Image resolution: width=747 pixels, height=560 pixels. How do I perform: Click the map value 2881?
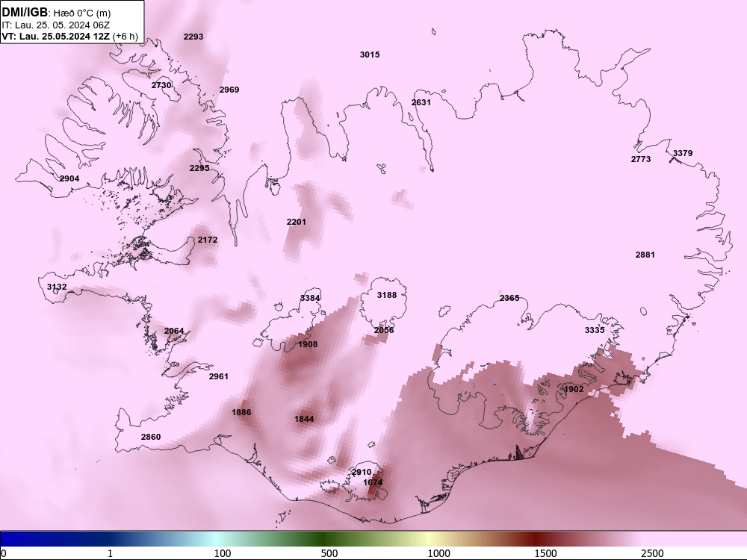[x=645, y=255]
